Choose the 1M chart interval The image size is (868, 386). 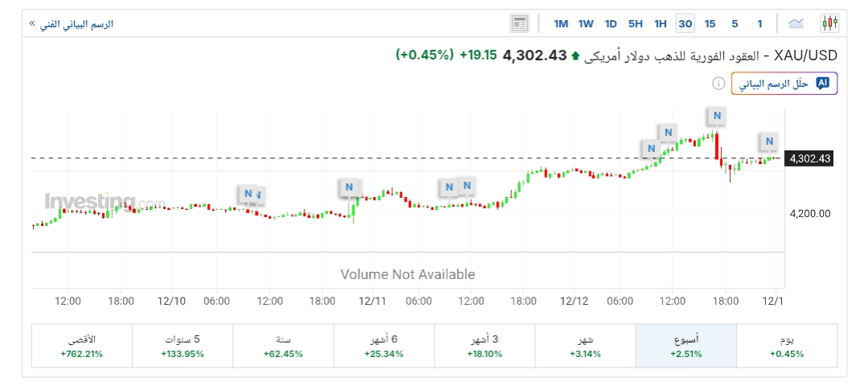[561, 23]
